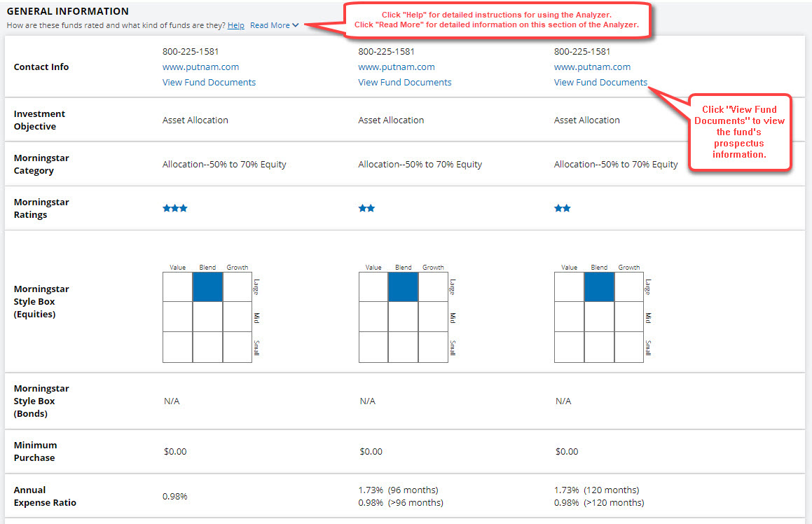Click the two-star rating in the middle fund column
This screenshot has width=812, height=524.
[x=366, y=207]
